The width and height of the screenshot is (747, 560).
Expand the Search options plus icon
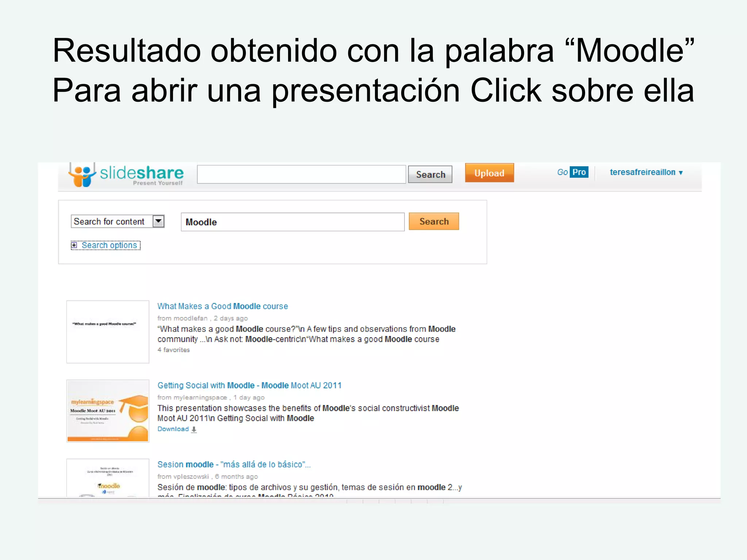pyautogui.click(x=74, y=245)
